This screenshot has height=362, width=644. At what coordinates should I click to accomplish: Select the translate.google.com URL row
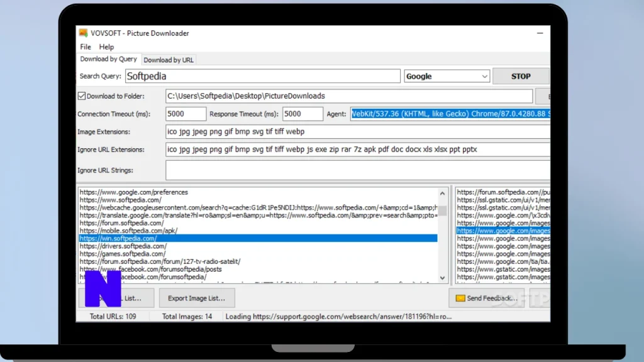click(258, 215)
